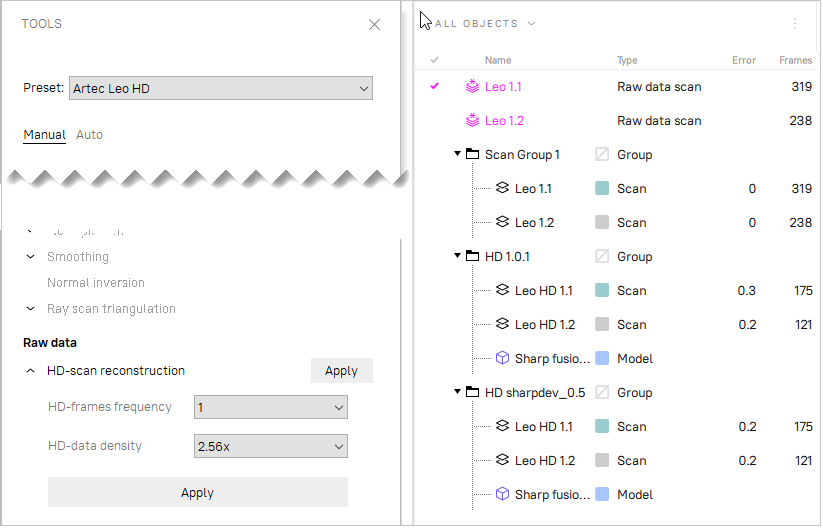Image resolution: width=823 pixels, height=528 pixels.
Task: Click the wide Apply button below density
Action: (x=198, y=492)
